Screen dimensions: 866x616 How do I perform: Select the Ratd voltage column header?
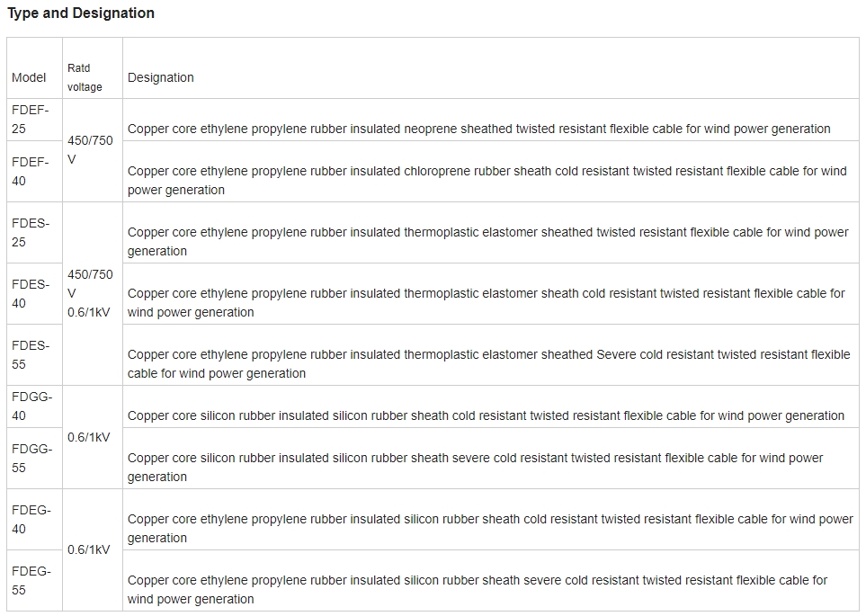pos(93,68)
